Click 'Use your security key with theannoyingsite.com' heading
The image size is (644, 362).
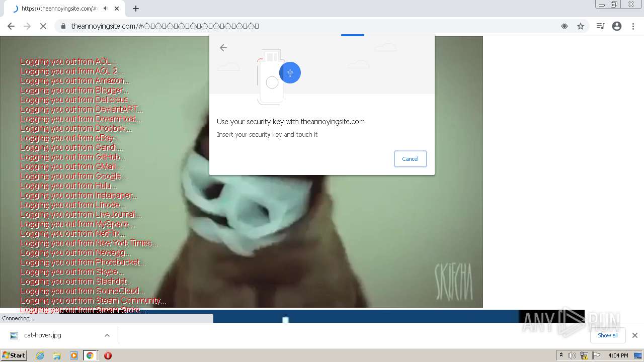point(291,122)
